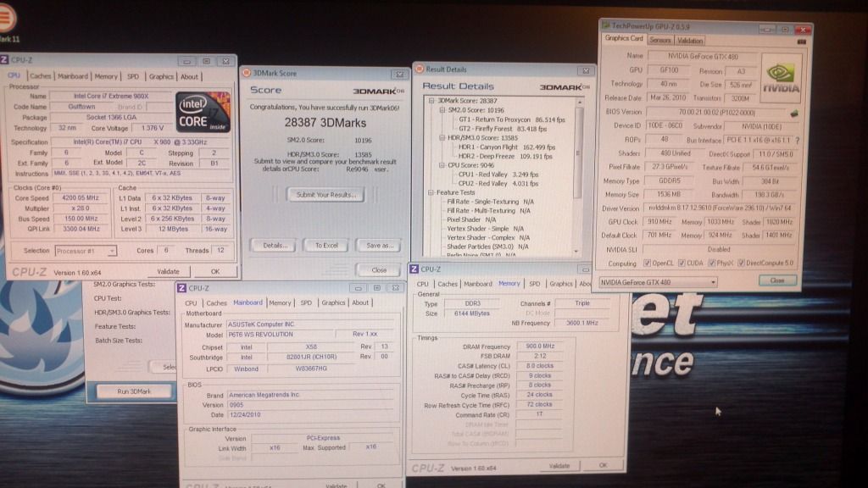Viewport: 868px width, 488px height.
Task: Click Submit Your Results button
Action: coord(325,195)
